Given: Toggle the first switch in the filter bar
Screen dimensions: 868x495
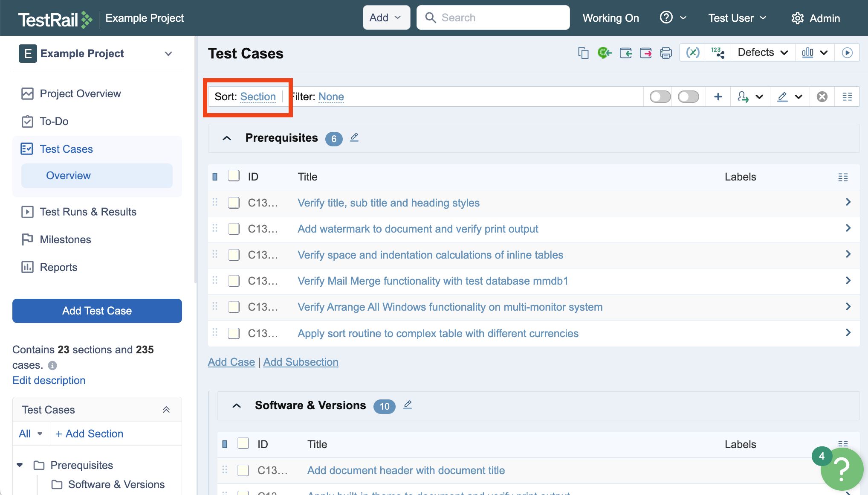Looking at the screenshot, I should (x=660, y=97).
